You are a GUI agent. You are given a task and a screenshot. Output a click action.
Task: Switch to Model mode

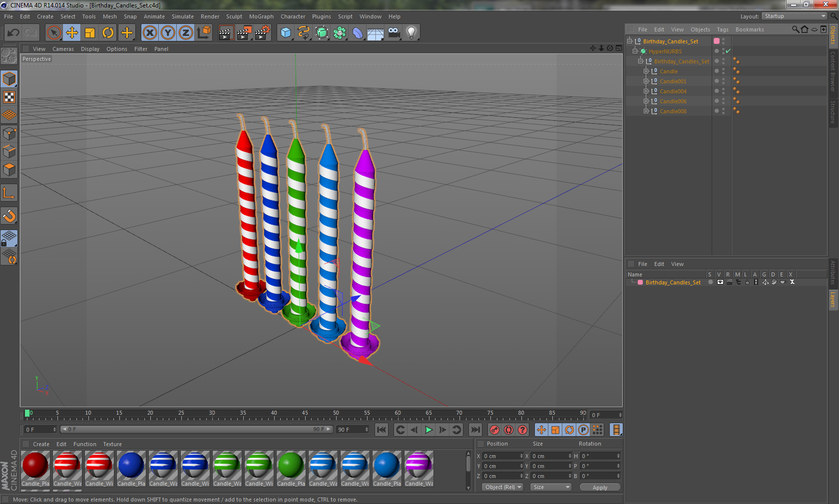(9, 79)
